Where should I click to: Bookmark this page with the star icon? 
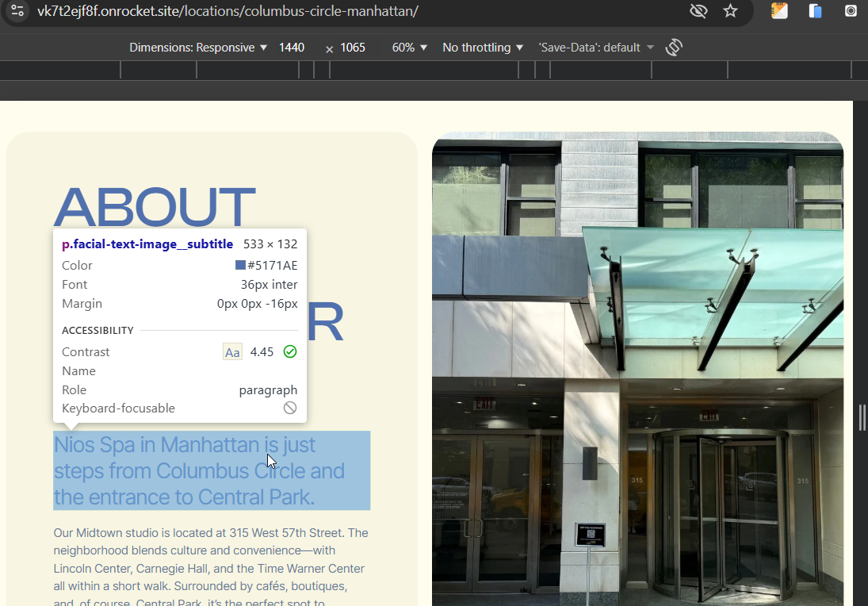coord(731,11)
